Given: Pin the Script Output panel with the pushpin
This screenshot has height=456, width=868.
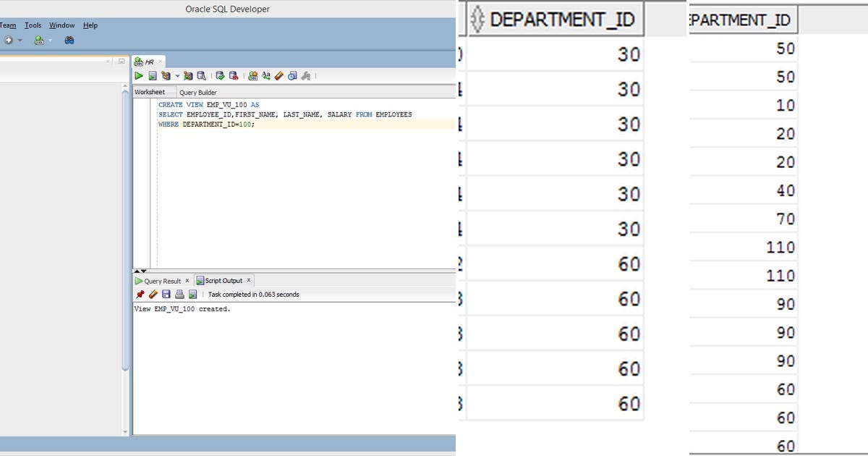Looking at the screenshot, I should point(142,294).
